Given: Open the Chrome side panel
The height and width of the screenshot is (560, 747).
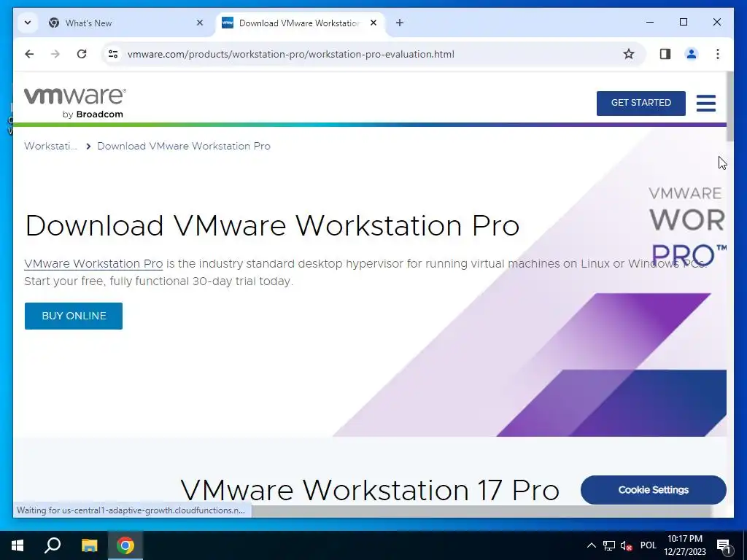Looking at the screenshot, I should (665, 54).
